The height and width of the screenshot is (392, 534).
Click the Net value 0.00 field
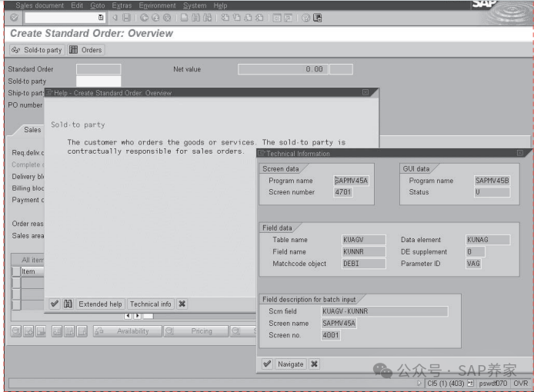(x=283, y=69)
